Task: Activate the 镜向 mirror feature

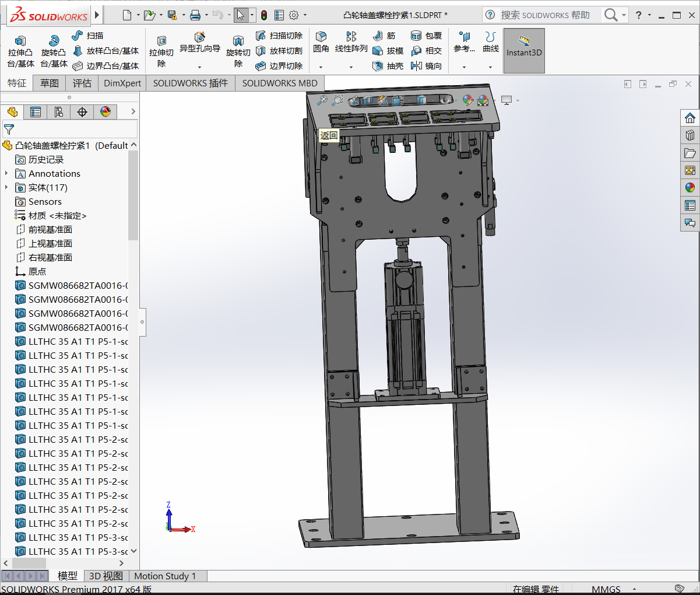Action: tap(426, 66)
